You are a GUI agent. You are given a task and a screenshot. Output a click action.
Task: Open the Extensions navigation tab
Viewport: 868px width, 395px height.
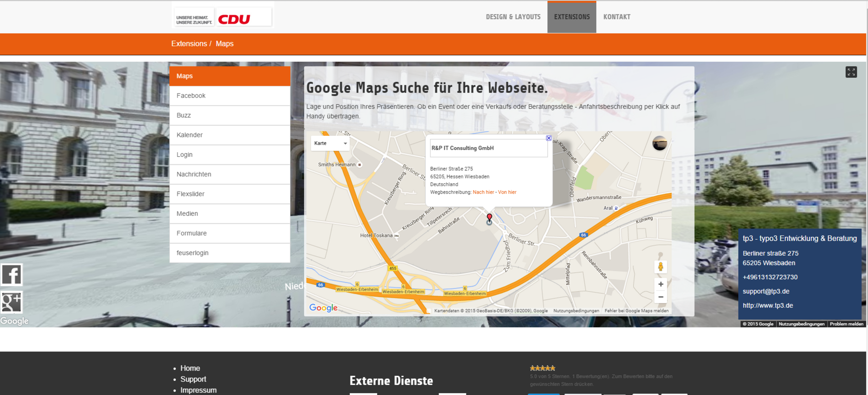(572, 17)
